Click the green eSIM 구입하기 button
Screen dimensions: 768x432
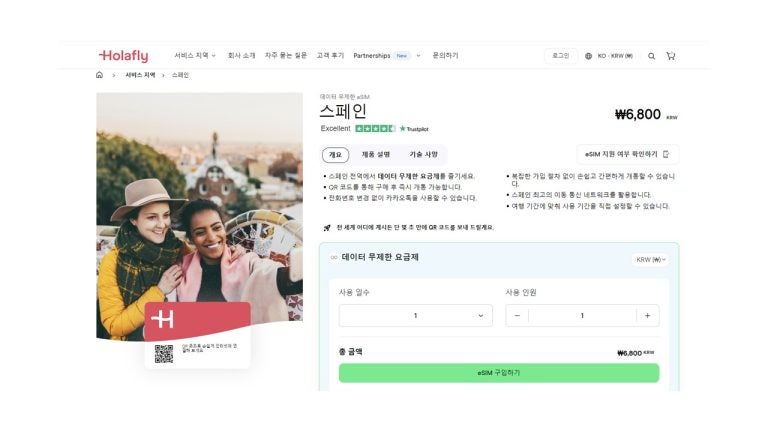499,373
